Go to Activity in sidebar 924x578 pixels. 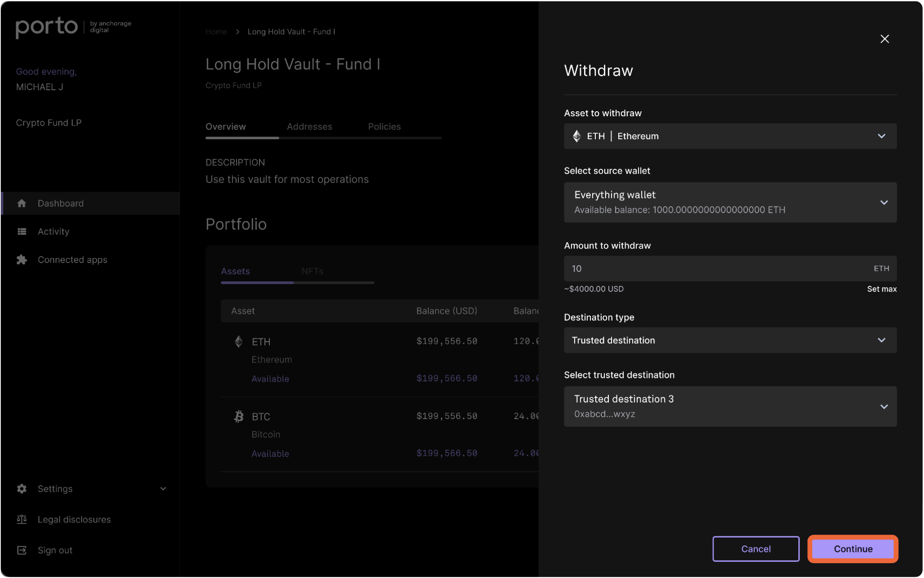click(x=53, y=232)
